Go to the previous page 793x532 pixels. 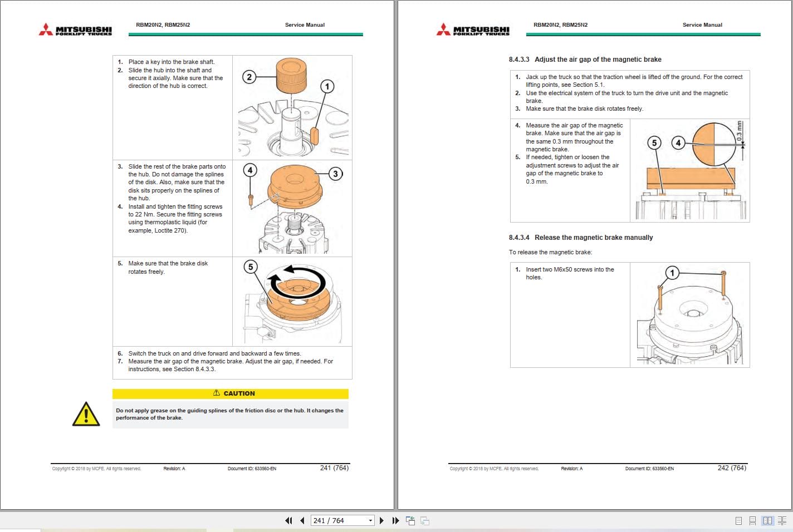pos(302,521)
